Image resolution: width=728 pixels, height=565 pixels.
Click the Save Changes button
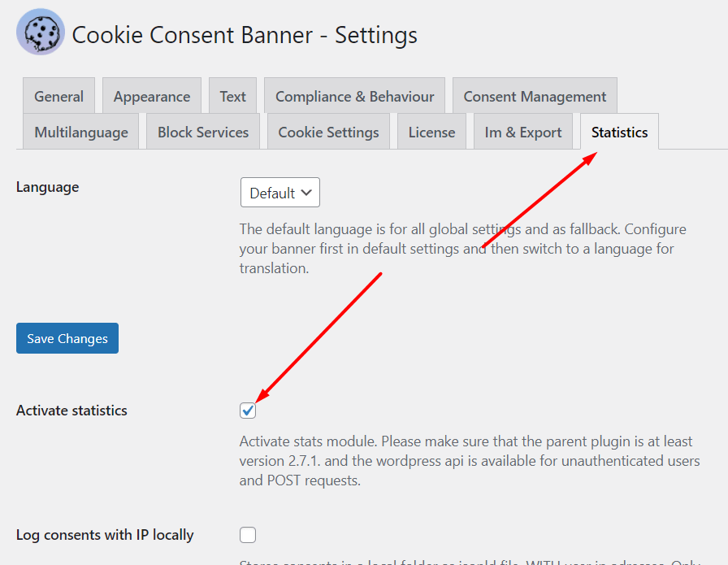point(67,338)
